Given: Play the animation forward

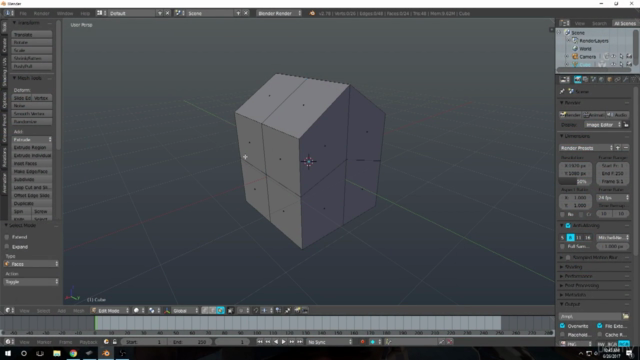Looking at the screenshot, I should (x=284, y=342).
